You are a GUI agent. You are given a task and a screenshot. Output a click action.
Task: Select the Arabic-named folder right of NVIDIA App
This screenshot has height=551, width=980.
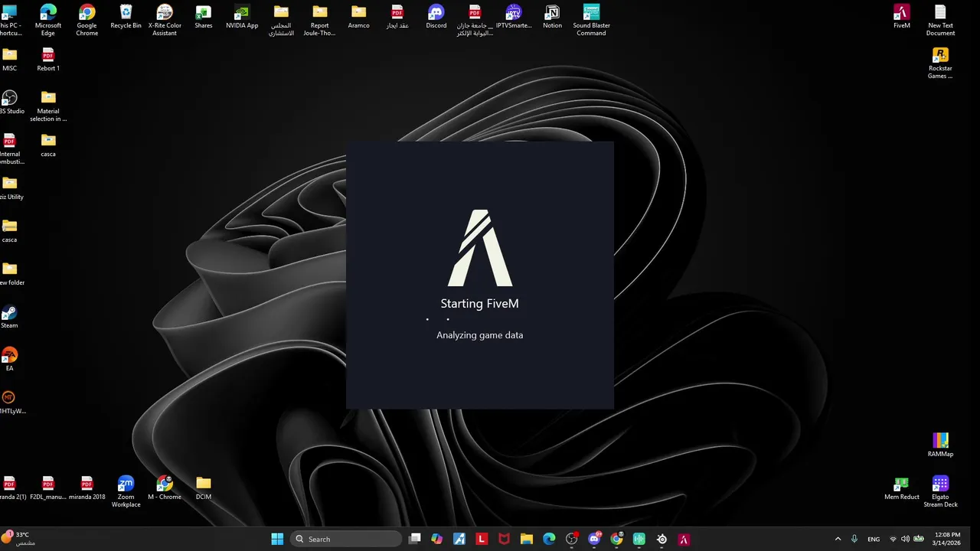pos(281,20)
